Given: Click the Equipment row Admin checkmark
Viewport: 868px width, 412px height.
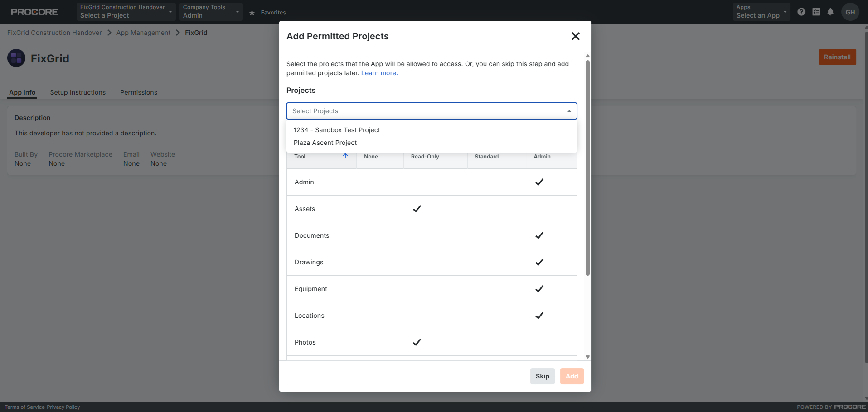Looking at the screenshot, I should click(539, 289).
